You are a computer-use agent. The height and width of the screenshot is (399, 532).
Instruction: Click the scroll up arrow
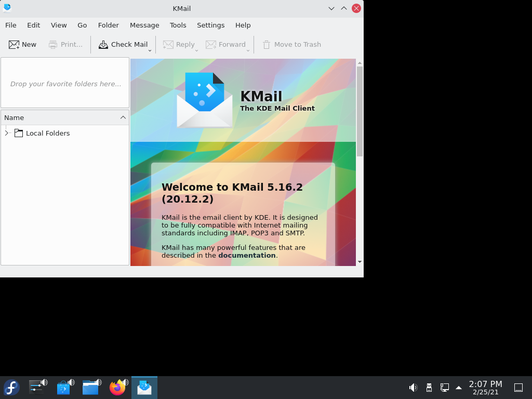[360, 63]
